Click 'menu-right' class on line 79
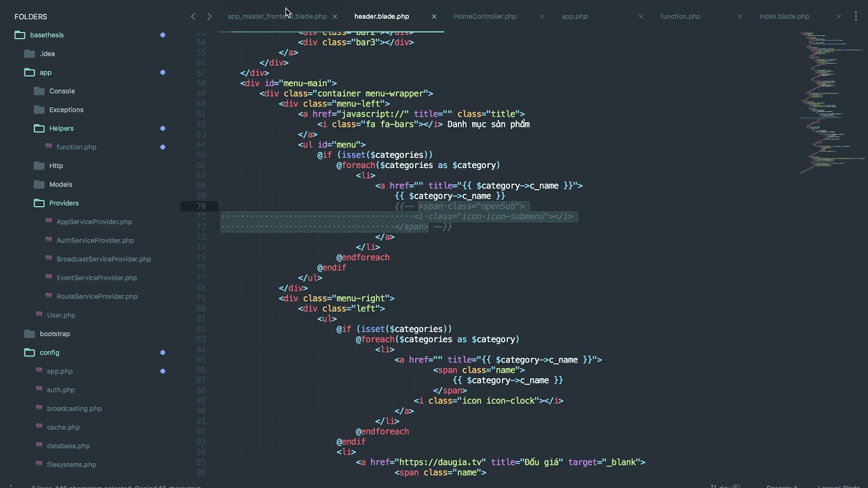 (x=361, y=298)
